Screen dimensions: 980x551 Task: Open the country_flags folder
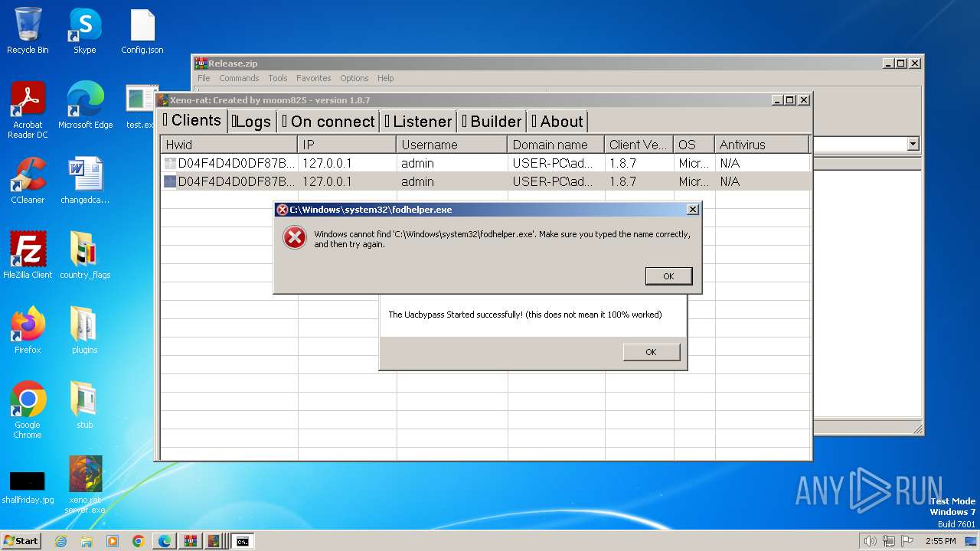click(85, 256)
